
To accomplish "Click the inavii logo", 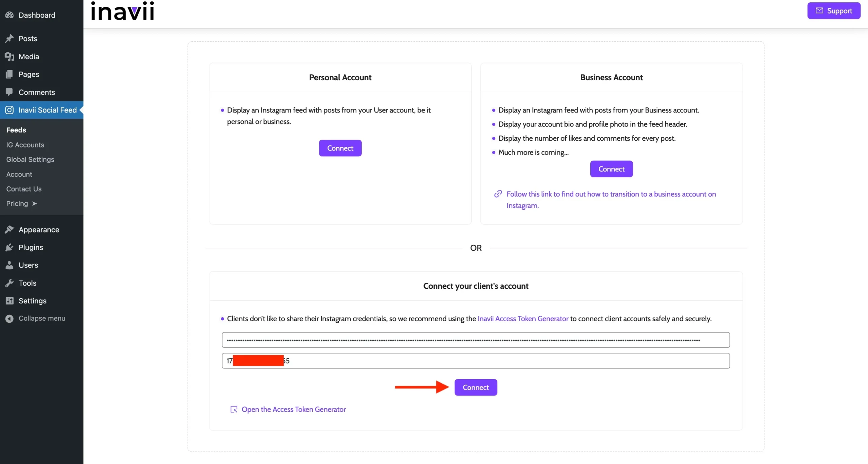I will pos(122,11).
